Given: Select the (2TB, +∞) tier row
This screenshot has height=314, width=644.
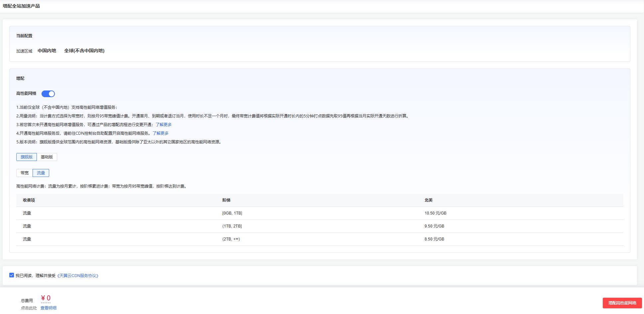Looking at the screenshot, I should tap(231, 239).
